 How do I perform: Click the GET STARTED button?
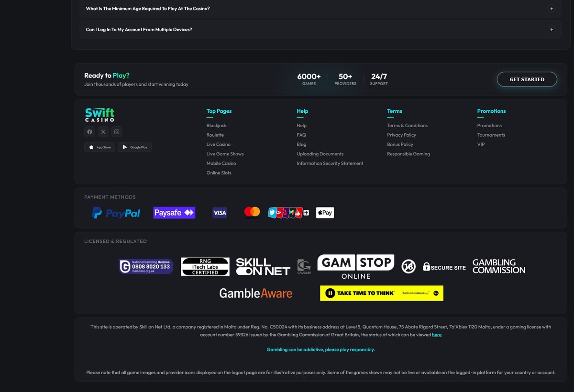coord(527,79)
